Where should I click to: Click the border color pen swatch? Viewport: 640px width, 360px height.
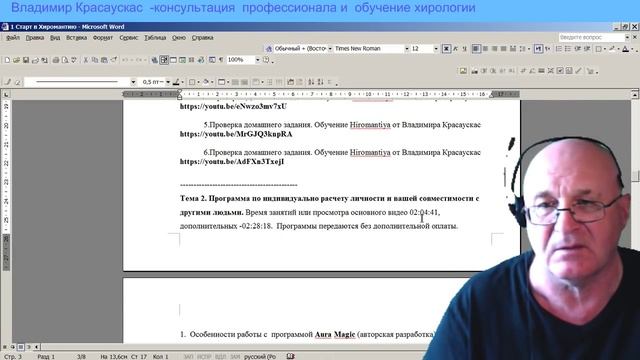click(176, 82)
